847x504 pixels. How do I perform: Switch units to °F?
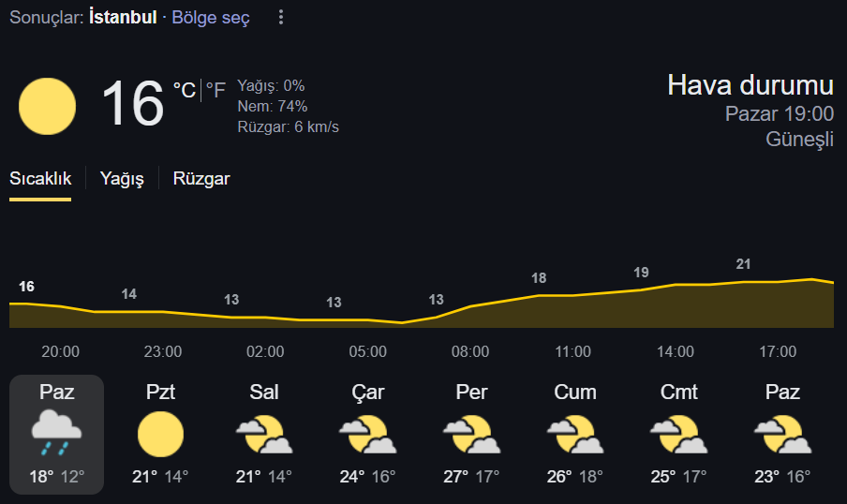point(215,90)
